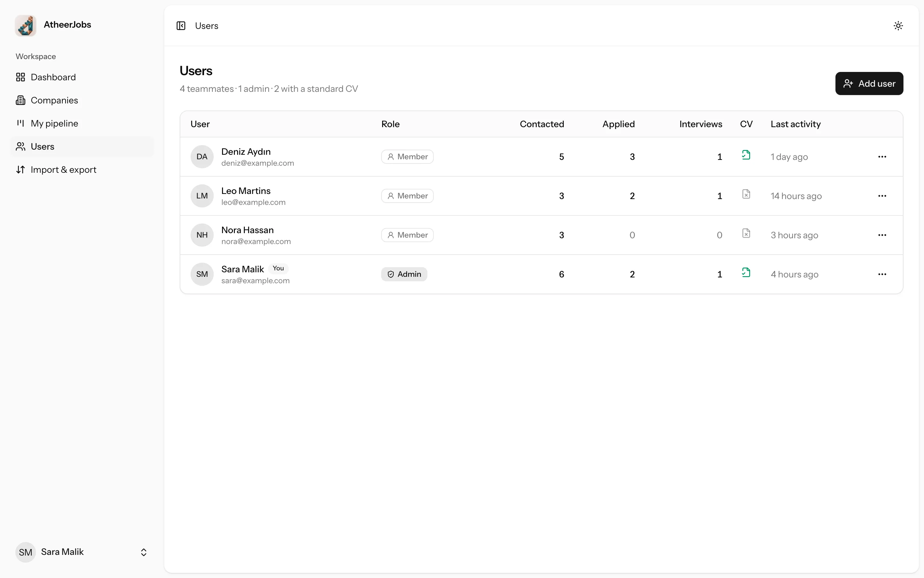This screenshot has height=578, width=924.
Task: Click the Dashboard grid icon
Action: pyautogui.click(x=21, y=77)
